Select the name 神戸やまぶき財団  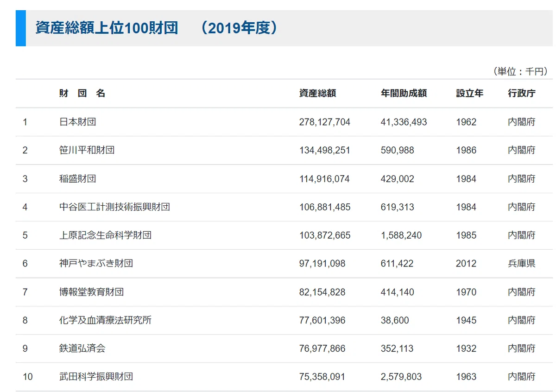[x=96, y=264]
